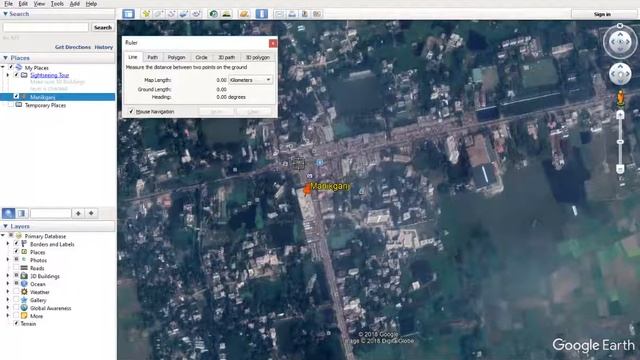Collapse the Places panel triangle
The width and height of the screenshot is (640, 360).
pos(5,58)
